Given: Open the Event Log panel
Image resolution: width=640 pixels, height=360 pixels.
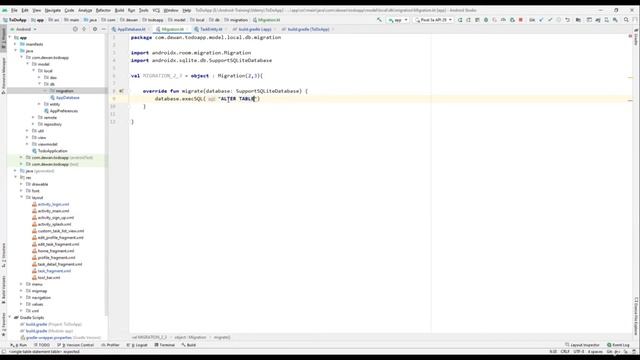Looking at the screenshot, I should point(619,345).
